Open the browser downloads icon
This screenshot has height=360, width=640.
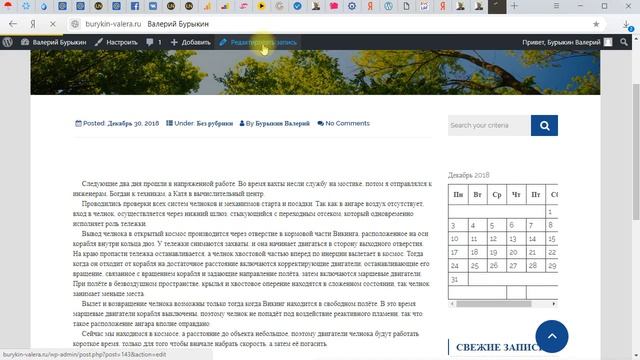click(x=627, y=25)
